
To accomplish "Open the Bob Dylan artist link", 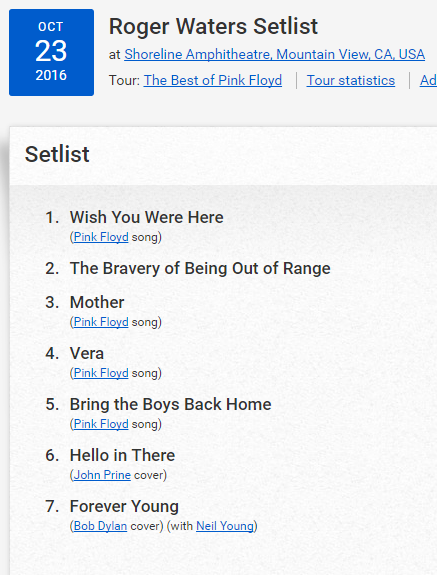I will tap(100, 526).
